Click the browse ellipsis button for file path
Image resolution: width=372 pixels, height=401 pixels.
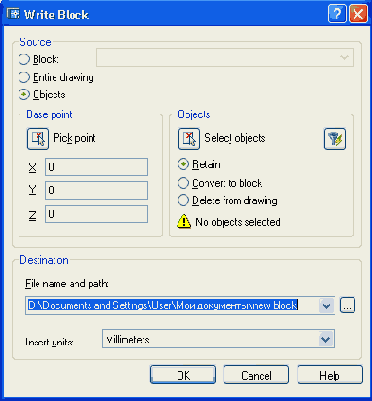click(x=347, y=305)
